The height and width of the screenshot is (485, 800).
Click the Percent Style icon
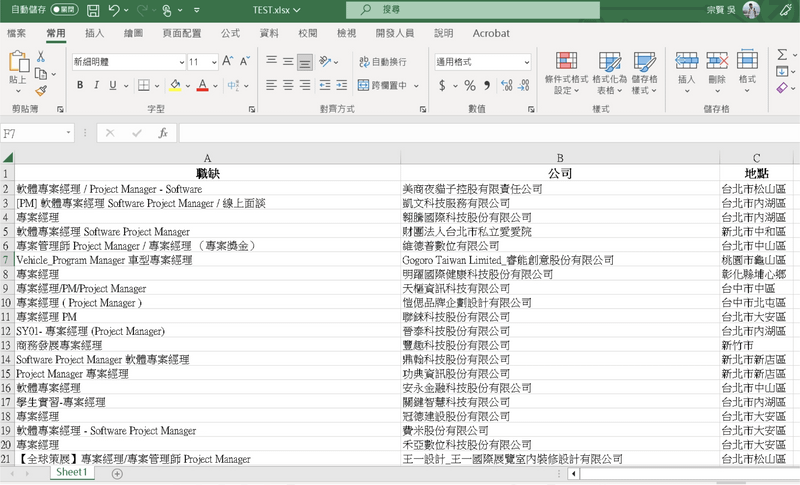click(470, 85)
